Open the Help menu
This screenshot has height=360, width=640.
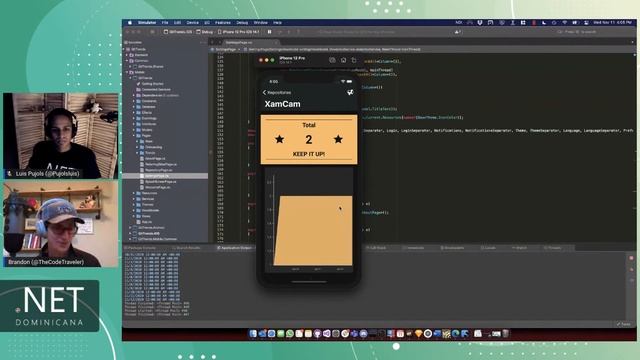pyautogui.click(x=278, y=23)
